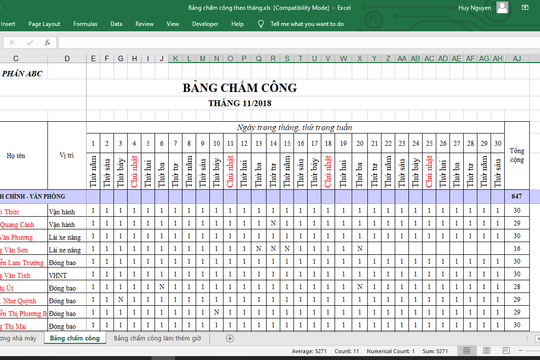Click the Sum: 5271 status entry
This screenshot has width=540, height=360.
(435, 351)
